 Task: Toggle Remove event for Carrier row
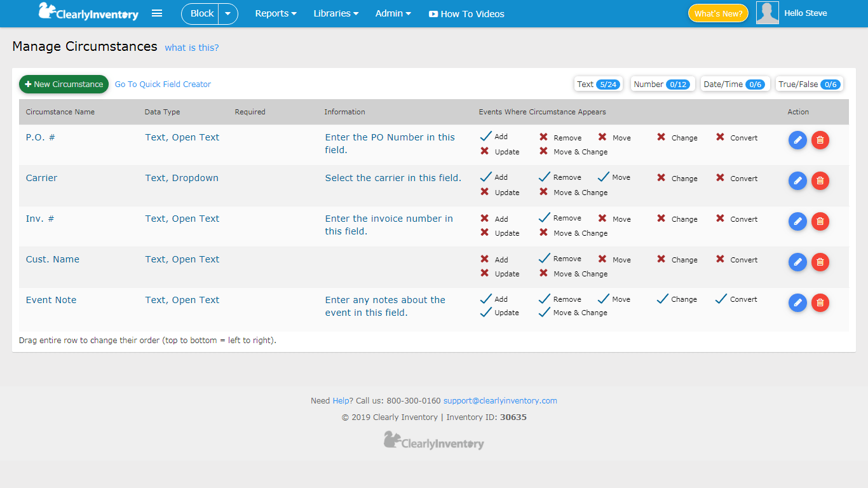[x=545, y=177]
